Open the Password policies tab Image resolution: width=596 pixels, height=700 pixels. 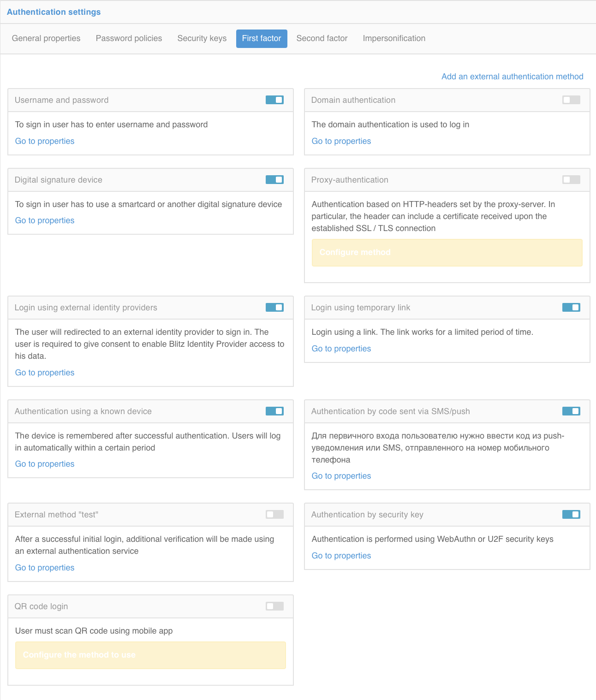(129, 38)
